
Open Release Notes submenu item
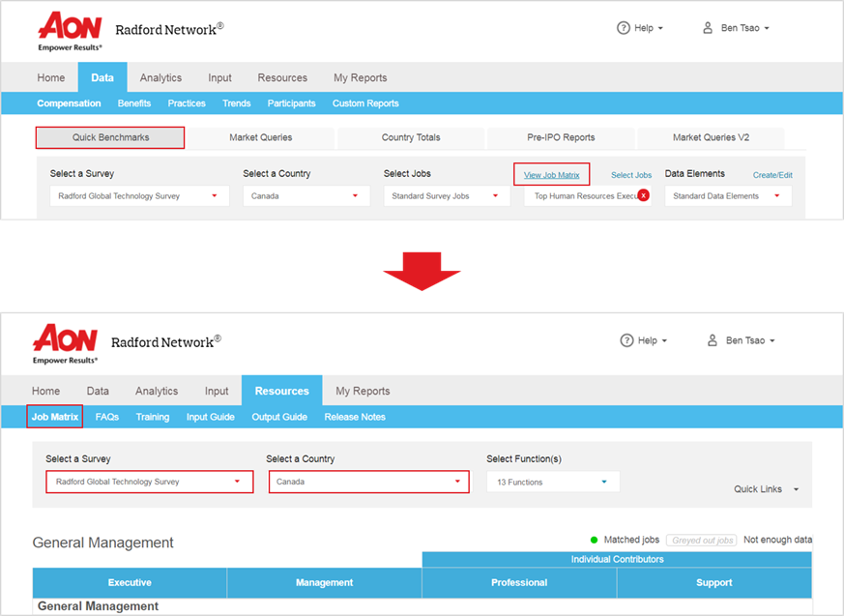[x=355, y=417]
